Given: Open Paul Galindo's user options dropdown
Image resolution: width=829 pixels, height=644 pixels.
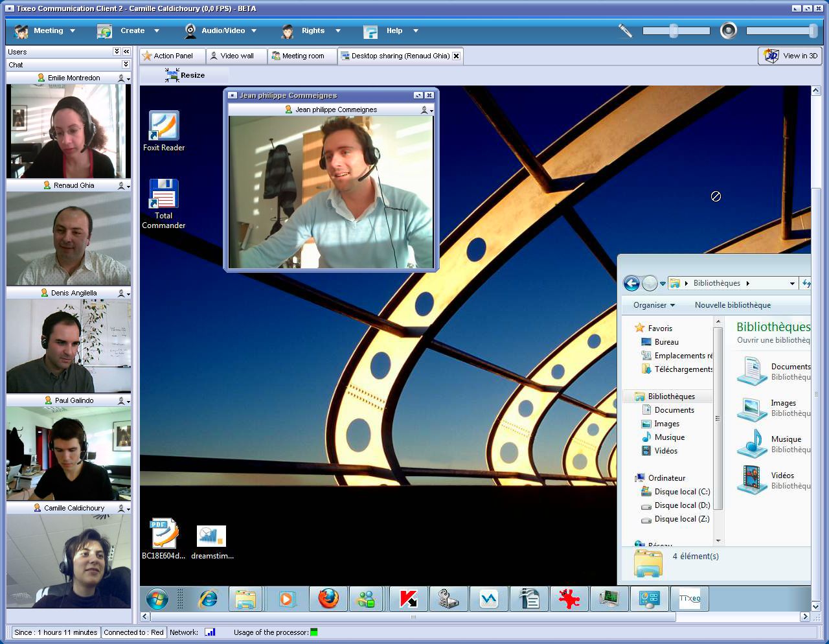Looking at the screenshot, I should click(122, 401).
